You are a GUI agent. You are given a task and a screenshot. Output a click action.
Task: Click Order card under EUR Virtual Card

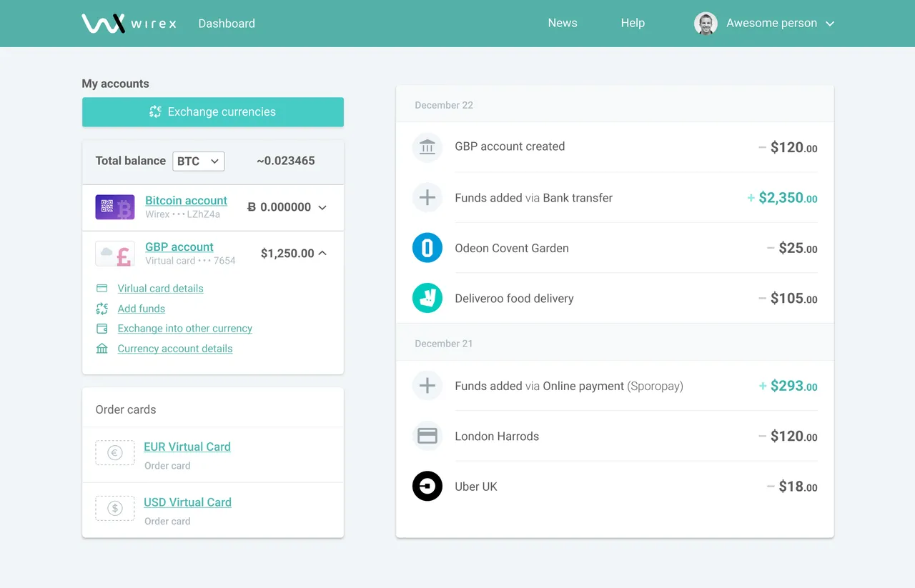click(167, 466)
